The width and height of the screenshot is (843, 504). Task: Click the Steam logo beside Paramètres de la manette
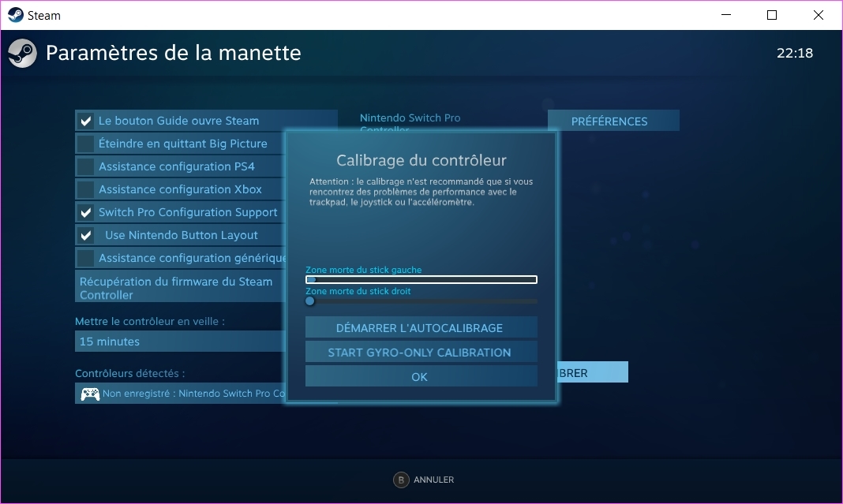[x=23, y=53]
